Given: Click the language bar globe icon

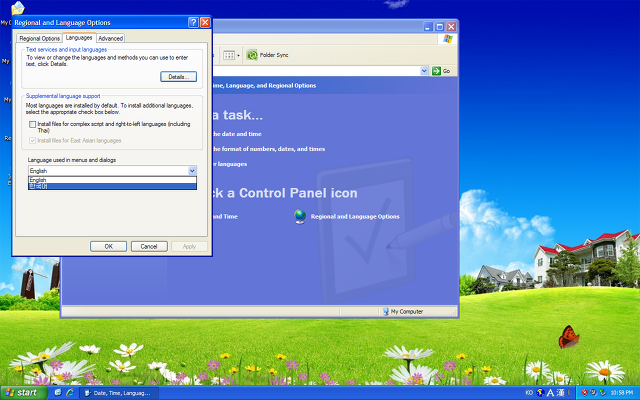Looking at the screenshot, I should point(540,393).
